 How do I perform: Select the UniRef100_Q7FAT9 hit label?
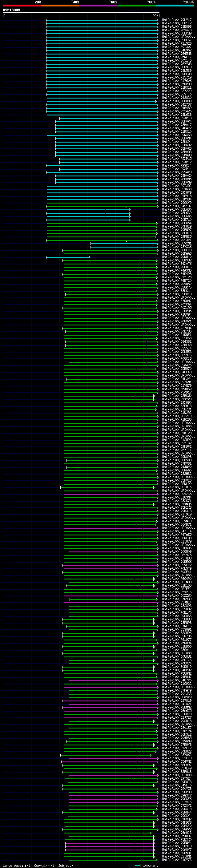176,690
